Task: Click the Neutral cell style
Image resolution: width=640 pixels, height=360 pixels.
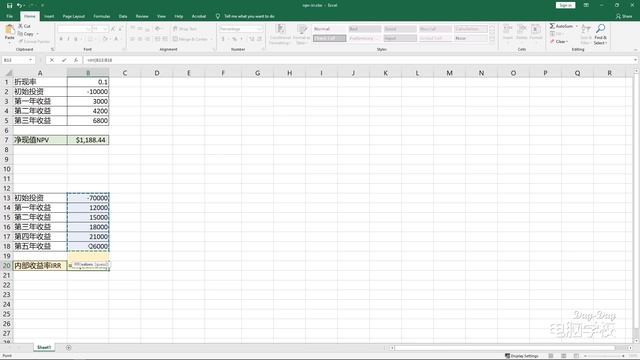Action: (435, 29)
